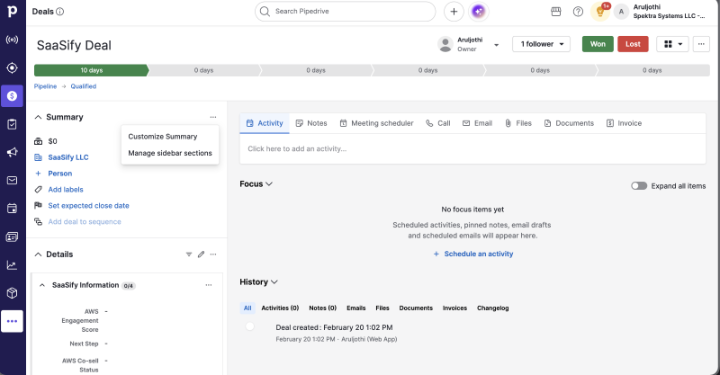Open Details section ellipsis menu
This screenshot has width=720, height=375.
pos(213,254)
